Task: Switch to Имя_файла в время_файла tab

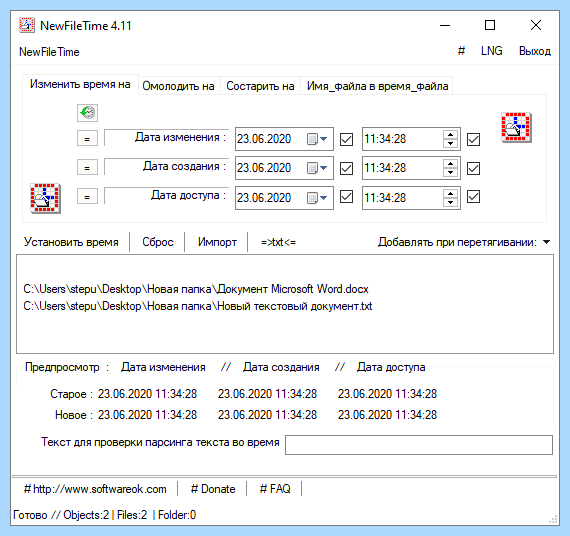Action: pyautogui.click(x=377, y=86)
